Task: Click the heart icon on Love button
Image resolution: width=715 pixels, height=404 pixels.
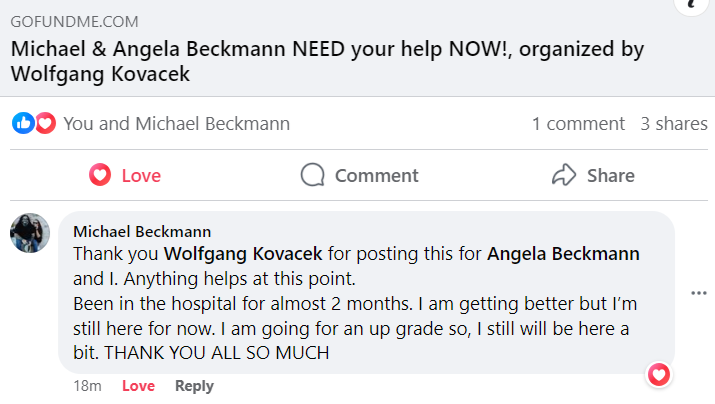Action: tap(100, 175)
